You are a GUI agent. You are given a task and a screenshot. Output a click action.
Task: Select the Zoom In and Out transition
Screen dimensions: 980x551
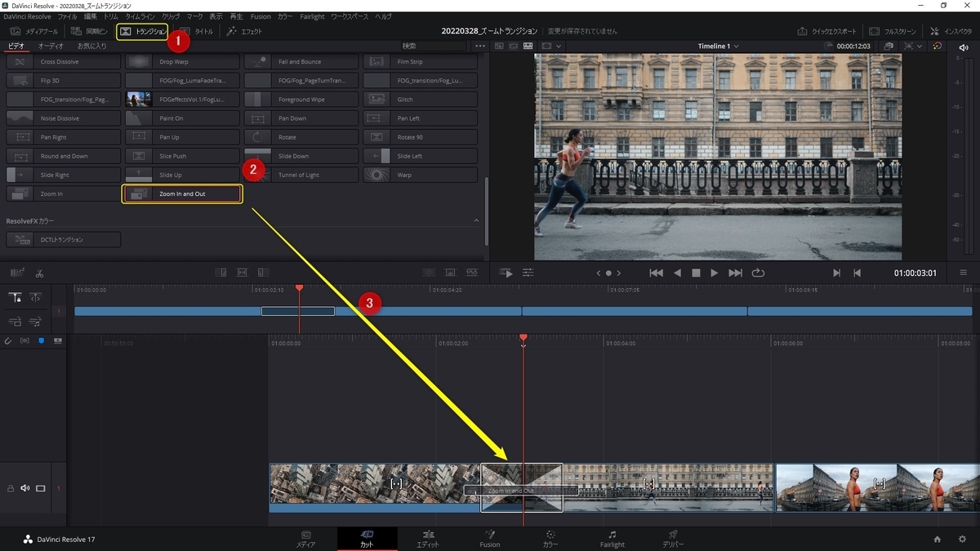tap(182, 194)
